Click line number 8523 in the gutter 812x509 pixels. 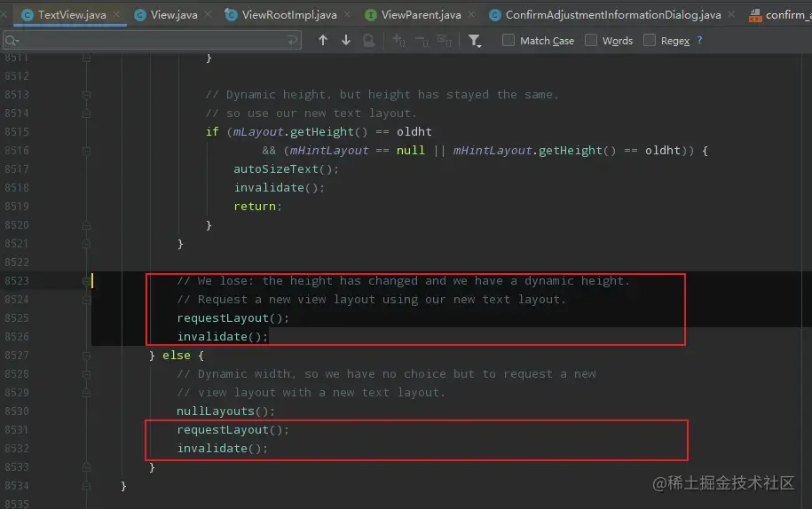tap(17, 281)
